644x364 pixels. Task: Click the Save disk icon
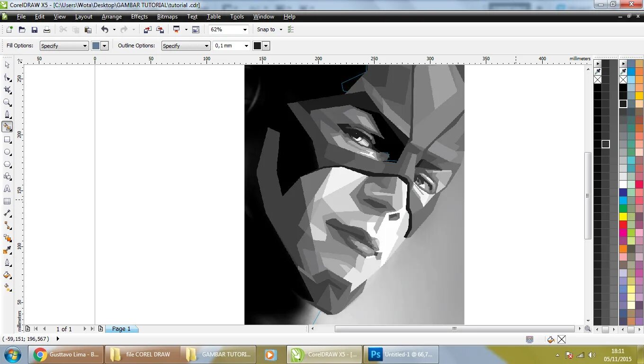point(34,29)
